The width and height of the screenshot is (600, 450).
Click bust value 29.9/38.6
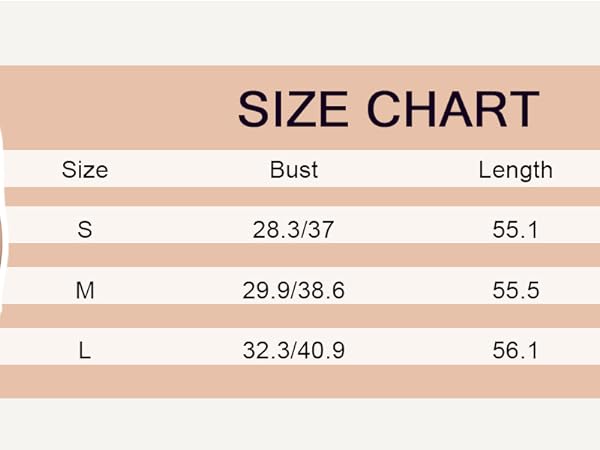click(x=293, y=290)
